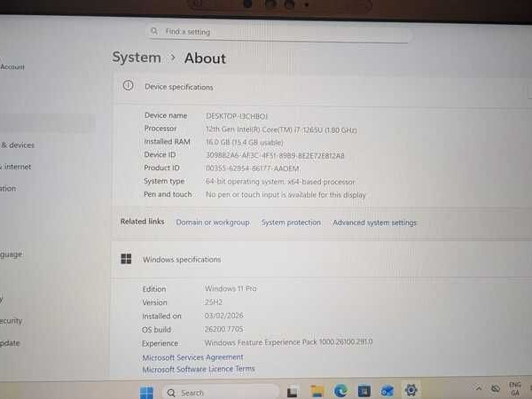This screenshot has width=532, height=399.
Task: Open Domain or workgroup link
Action: pos(213,223)
